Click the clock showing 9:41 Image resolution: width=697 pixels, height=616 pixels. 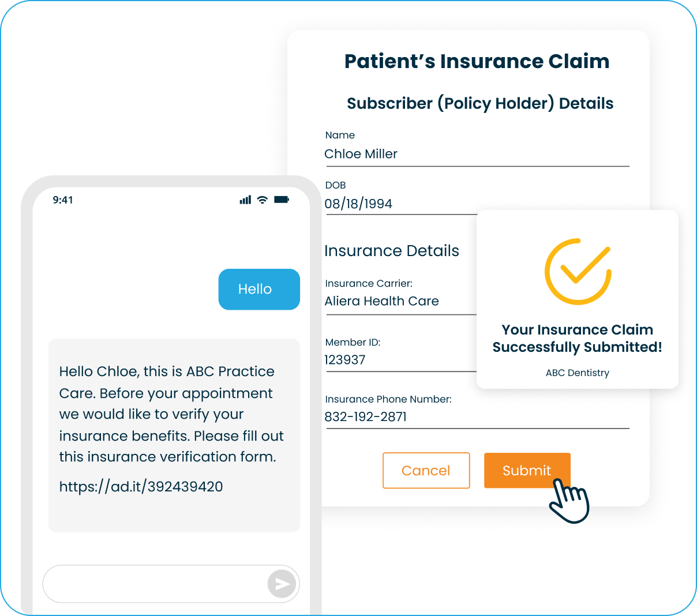pos(64,200)
